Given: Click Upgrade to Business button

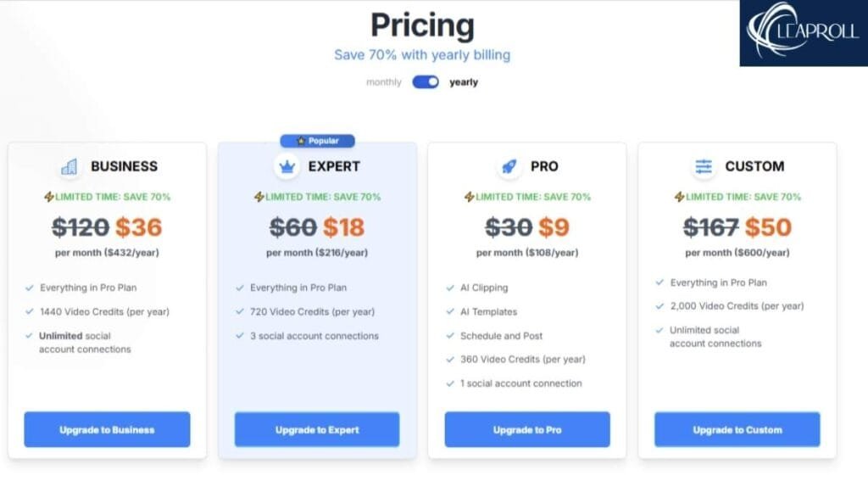Looking at the screenshot, I should coord(107,430).
